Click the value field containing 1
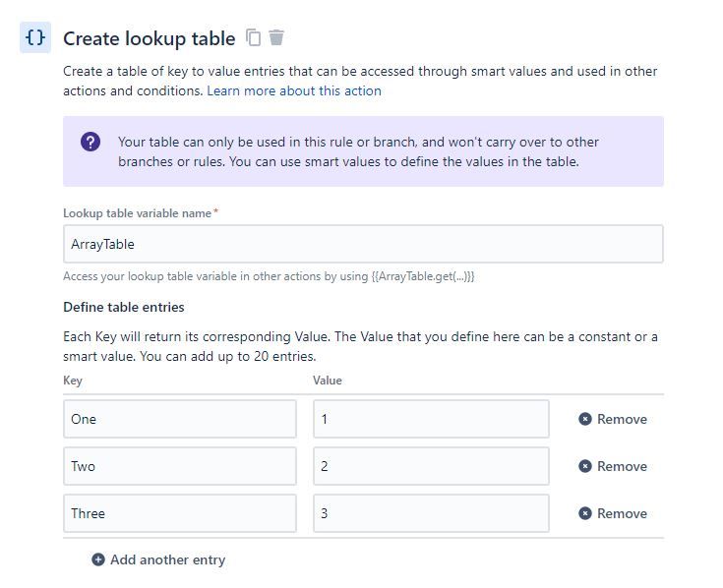 [431, 419]
